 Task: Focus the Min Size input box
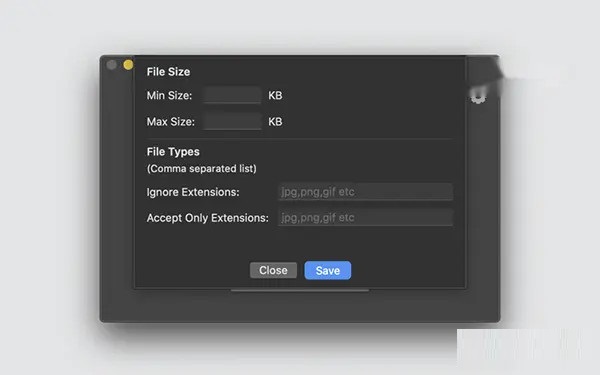[232, 95]
